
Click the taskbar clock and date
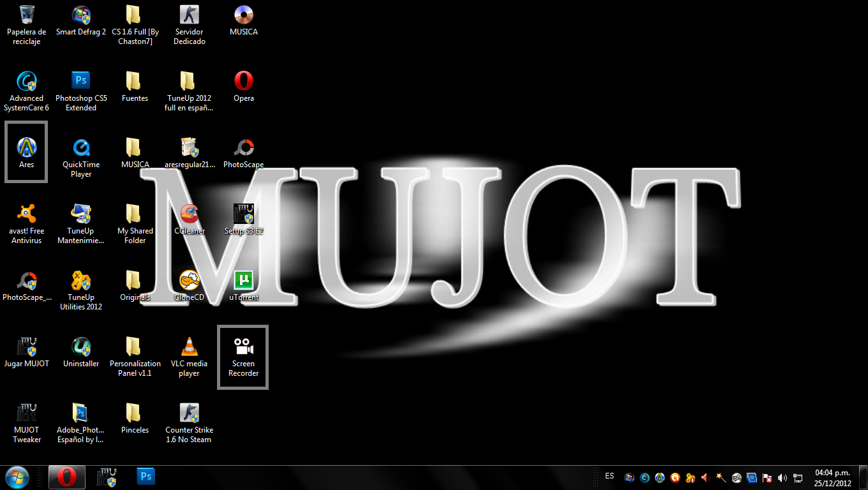click(832, 477)
